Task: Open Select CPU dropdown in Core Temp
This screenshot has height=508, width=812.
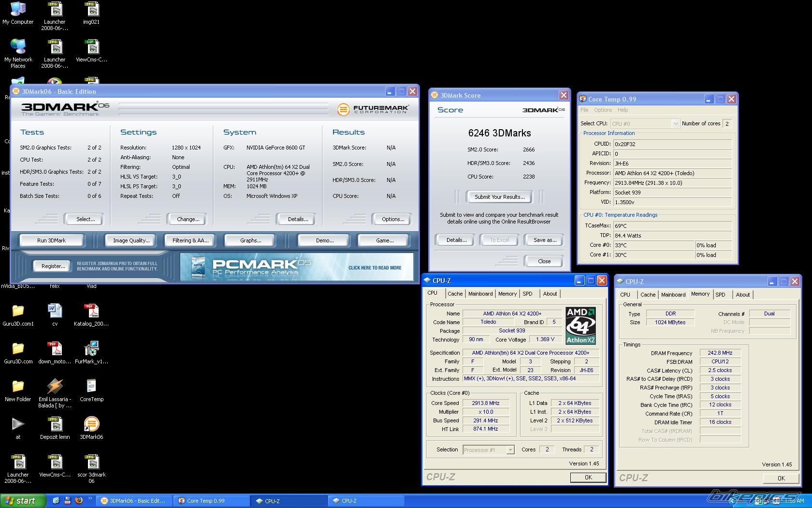Action: 645,124
